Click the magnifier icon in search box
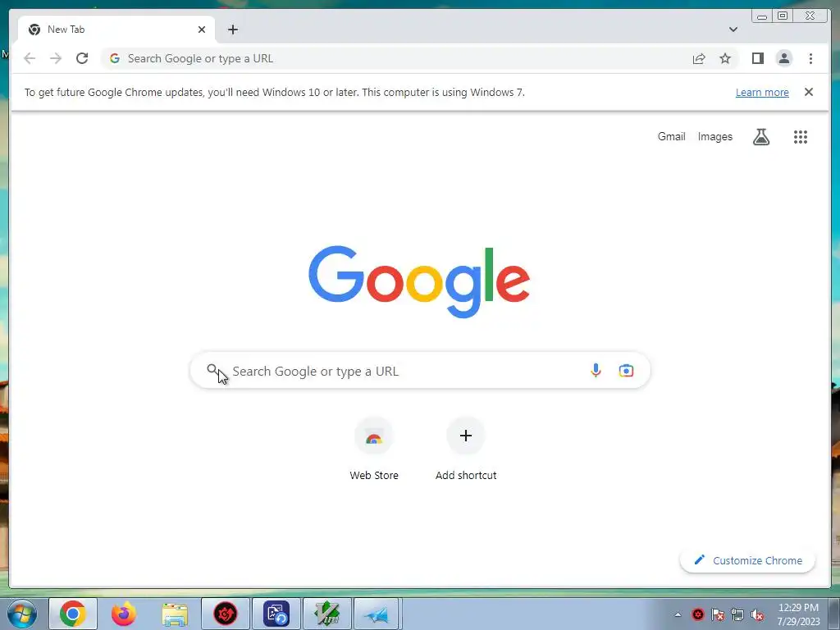 coord(212,370)
